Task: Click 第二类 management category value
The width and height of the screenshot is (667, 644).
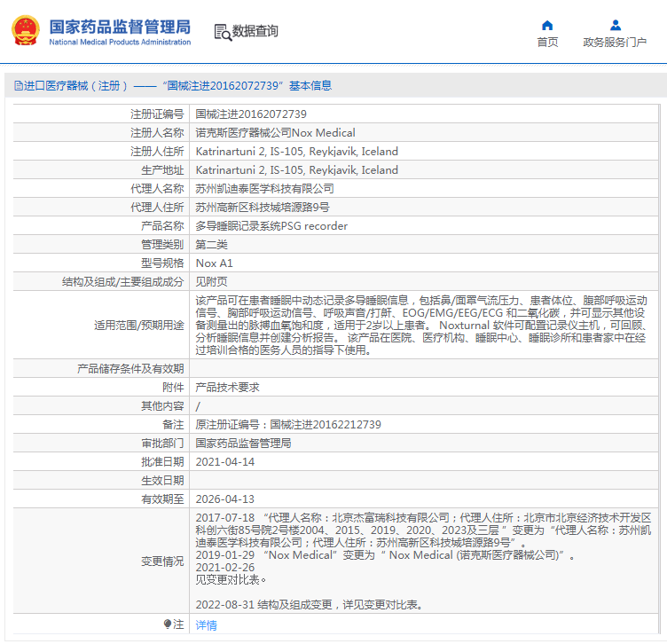Action: tap(211, 245)
